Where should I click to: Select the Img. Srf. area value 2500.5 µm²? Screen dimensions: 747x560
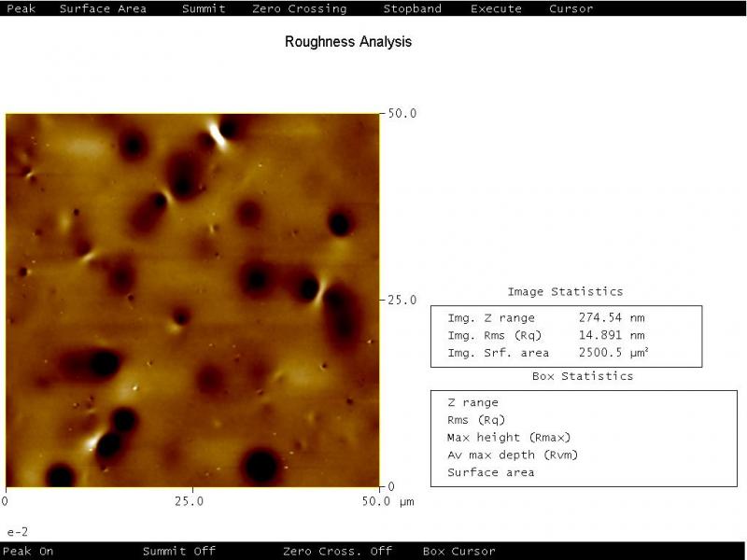point(613,353)
